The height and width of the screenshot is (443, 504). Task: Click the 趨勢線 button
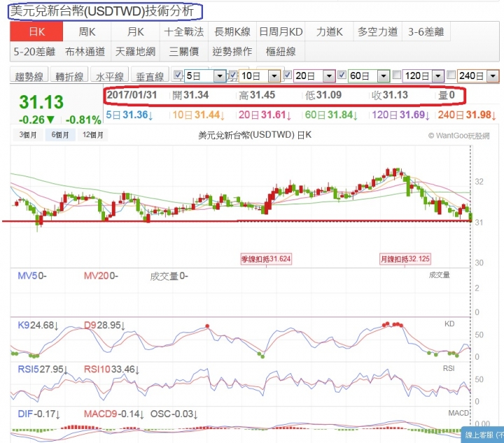pyautogui.click(x=29, y=76)
